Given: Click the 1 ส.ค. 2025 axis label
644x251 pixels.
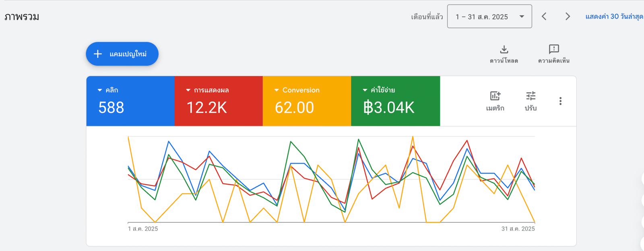Looking at the screenshot, I should [143, 229].
